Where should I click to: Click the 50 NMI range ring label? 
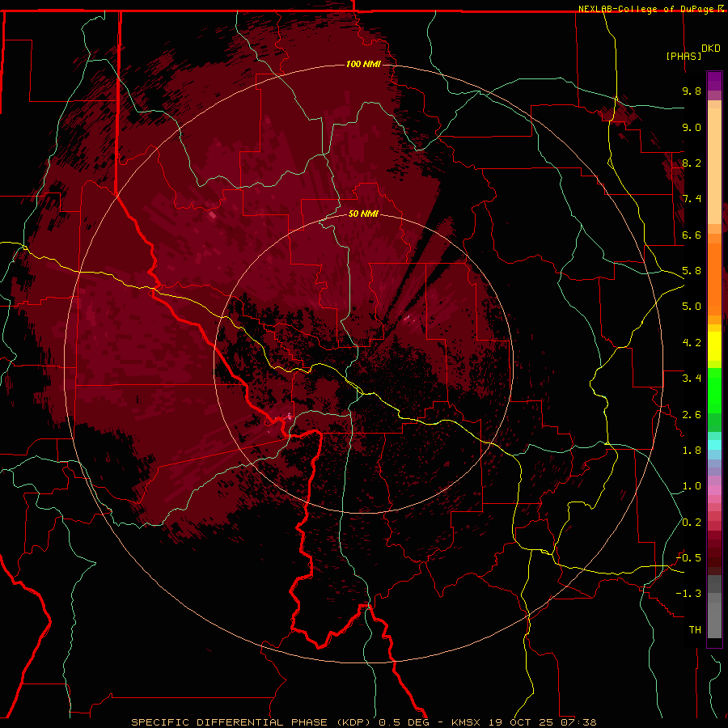coord(363,214)
